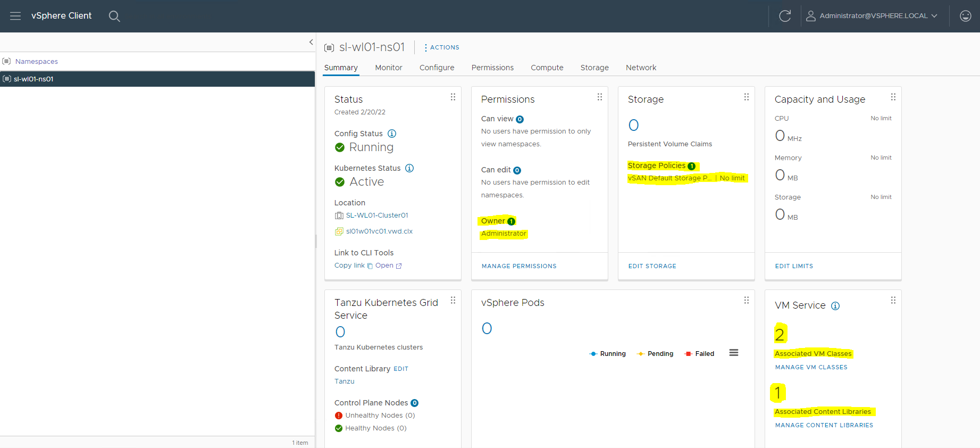The height and width of the screenshot is (448, 980).
Task: Click EDIT STORAGE button
Action: [x=652, y=266]
